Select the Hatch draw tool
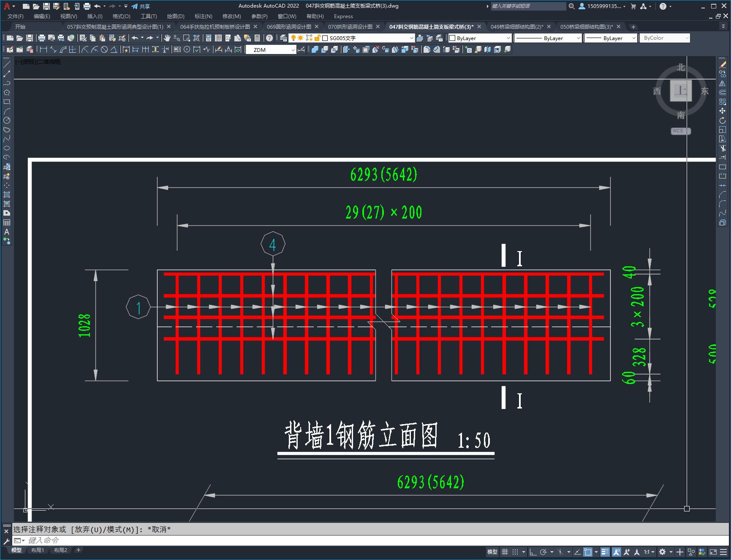This screenshot has height=560, width=731. 7,195
